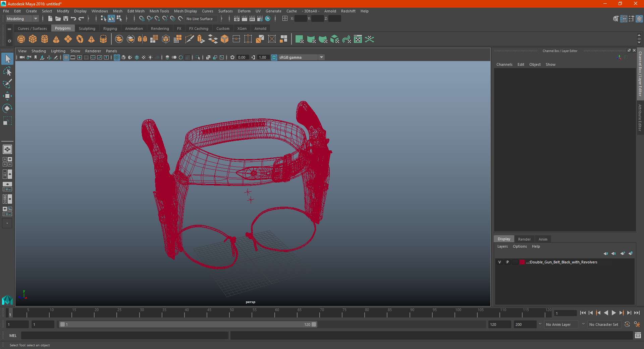Switch to Anim layer tab
Viewport: 644px width, 349px height.
click(543, 239)
